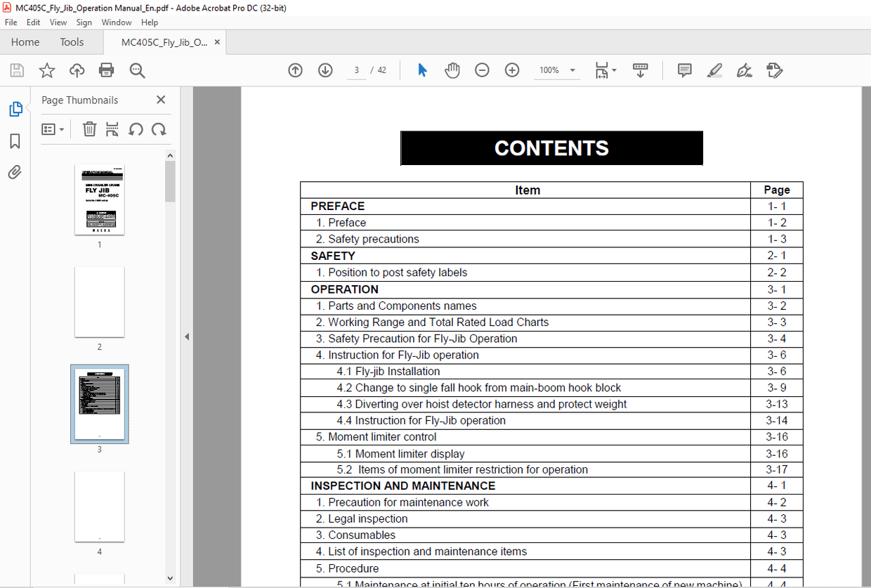Open the thumbnail options dropdown menu

coord(53,129)
